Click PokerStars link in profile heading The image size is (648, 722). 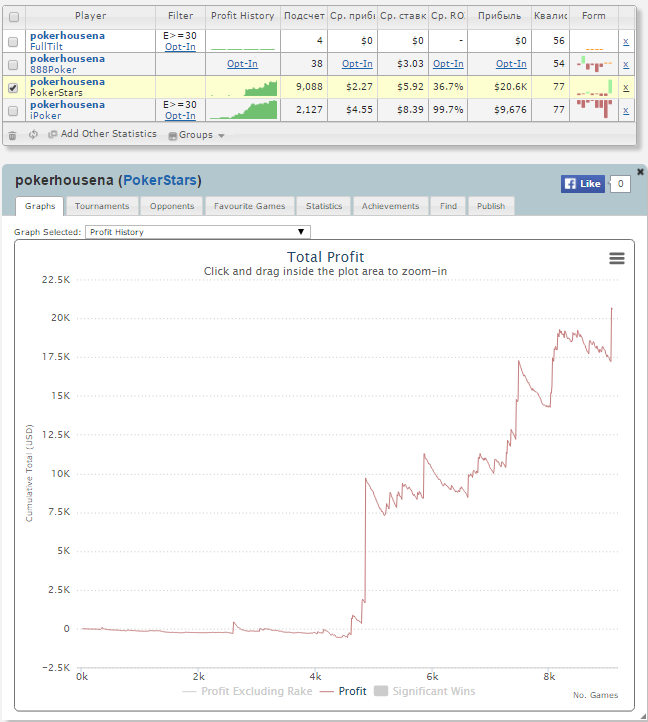pos(160,180)
